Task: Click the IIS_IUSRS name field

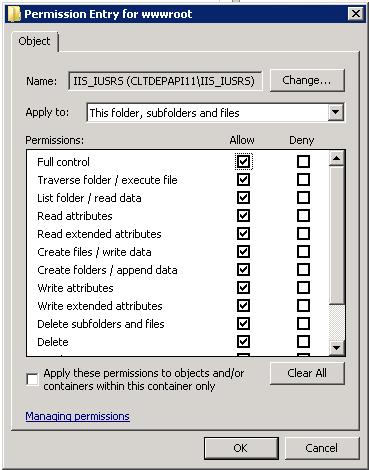Action: point(165,81)
